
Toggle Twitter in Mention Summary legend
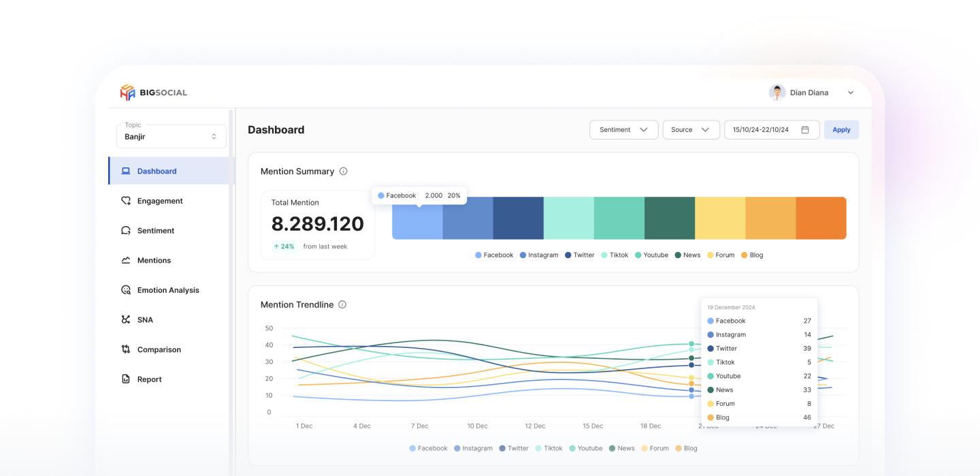579,255
